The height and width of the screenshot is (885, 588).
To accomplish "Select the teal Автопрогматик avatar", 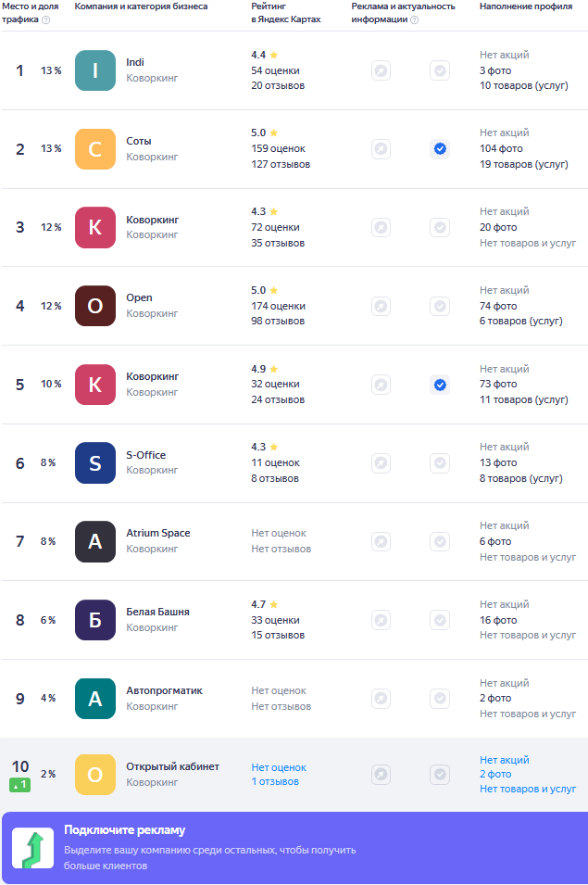I will (x=94, y=698).
